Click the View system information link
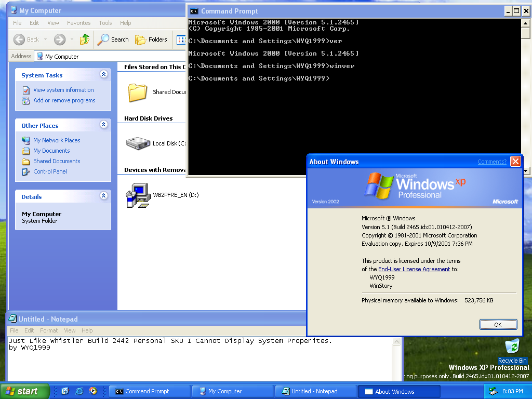 click(63, 90)
